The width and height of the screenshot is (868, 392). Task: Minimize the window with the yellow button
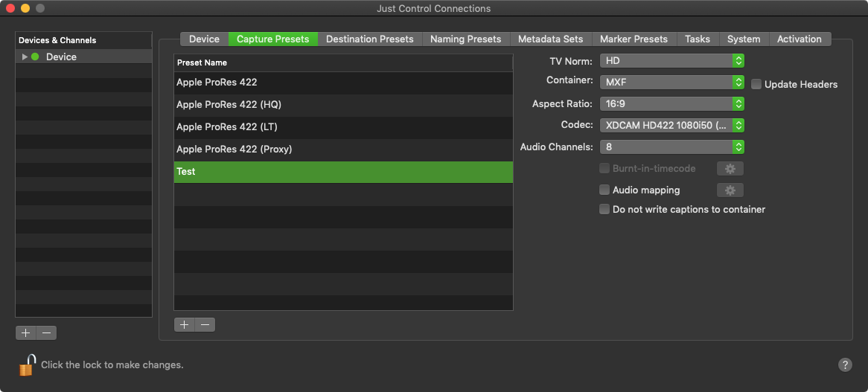pos(25,8)
